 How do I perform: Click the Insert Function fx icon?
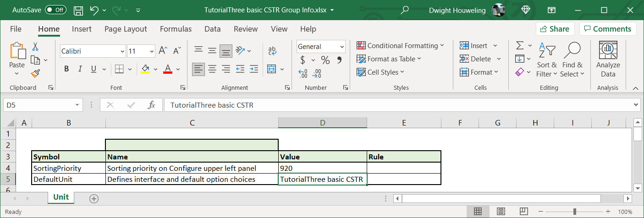point(151,105)
